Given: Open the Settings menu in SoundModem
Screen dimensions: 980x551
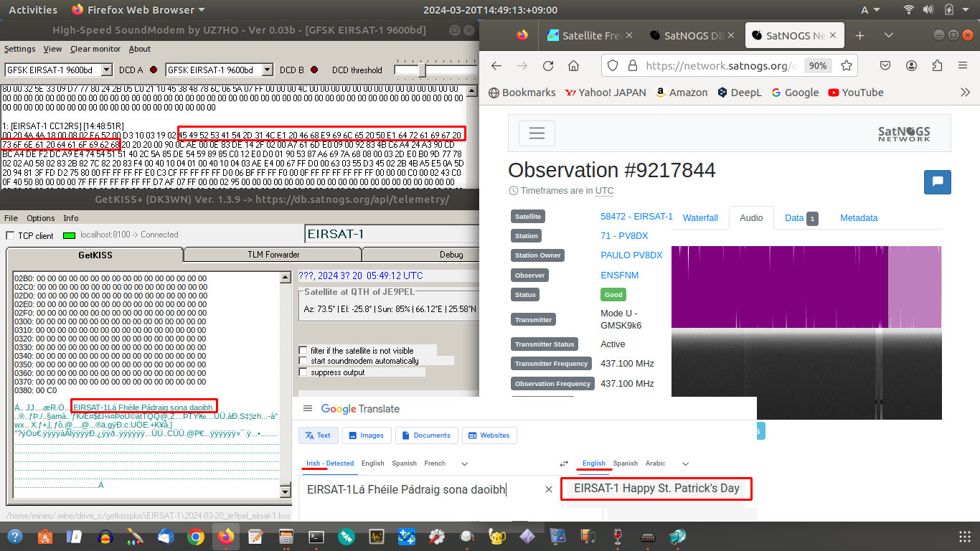Looking at the screenshot, I should click(x=19, y=49).
